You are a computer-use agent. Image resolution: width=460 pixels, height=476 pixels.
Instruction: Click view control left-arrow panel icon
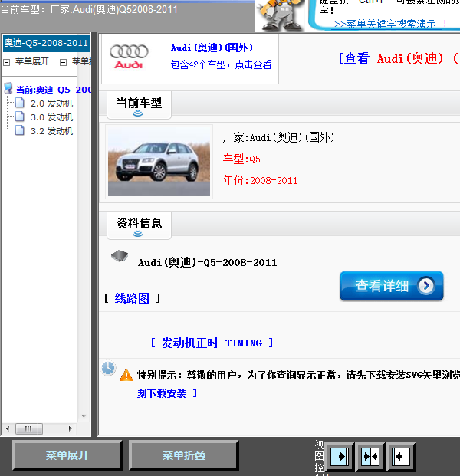(x=401, y=456)
